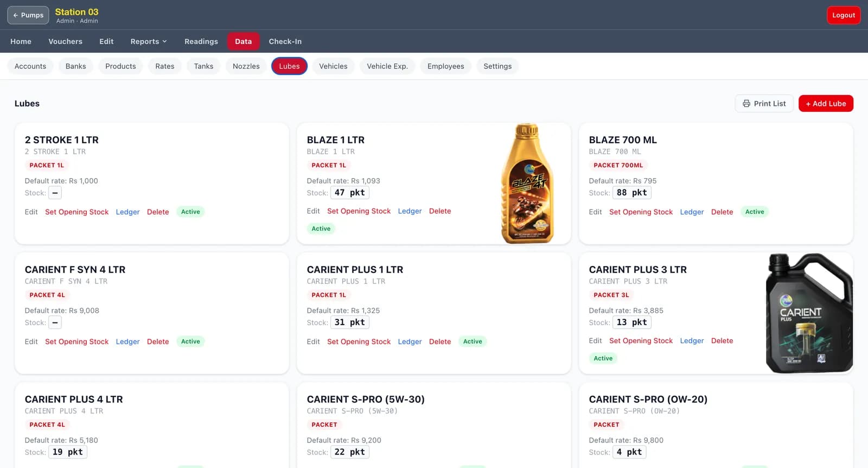
Task: Open Ledger for 2 STROKE 1 LTR
Action: coord(127,212)
